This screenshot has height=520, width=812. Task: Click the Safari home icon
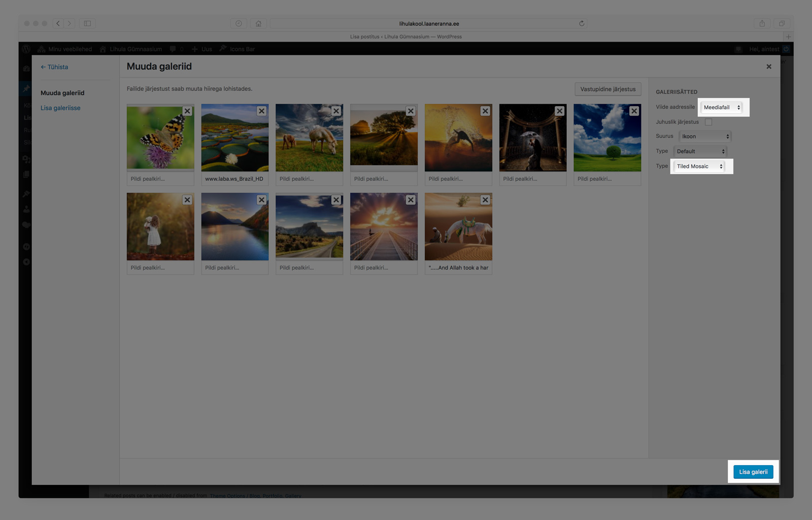(x=258, y=23)
